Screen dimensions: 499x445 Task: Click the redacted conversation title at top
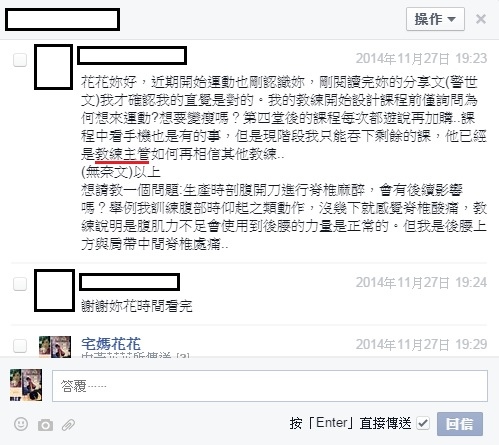coord(62,20)
